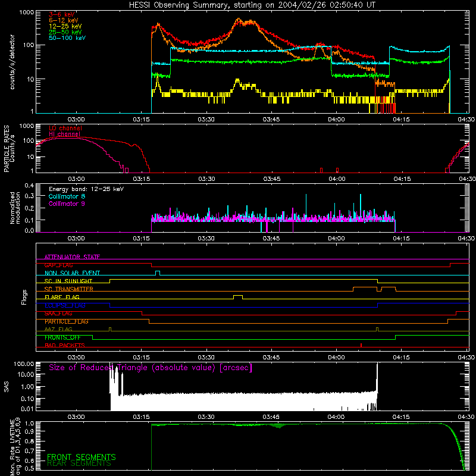The width and height of the screenshot is (476, 476).
Task: Click the Mon. Rate LIVETIME axis title
Action: pyautogui.click(x=15, y=446)
